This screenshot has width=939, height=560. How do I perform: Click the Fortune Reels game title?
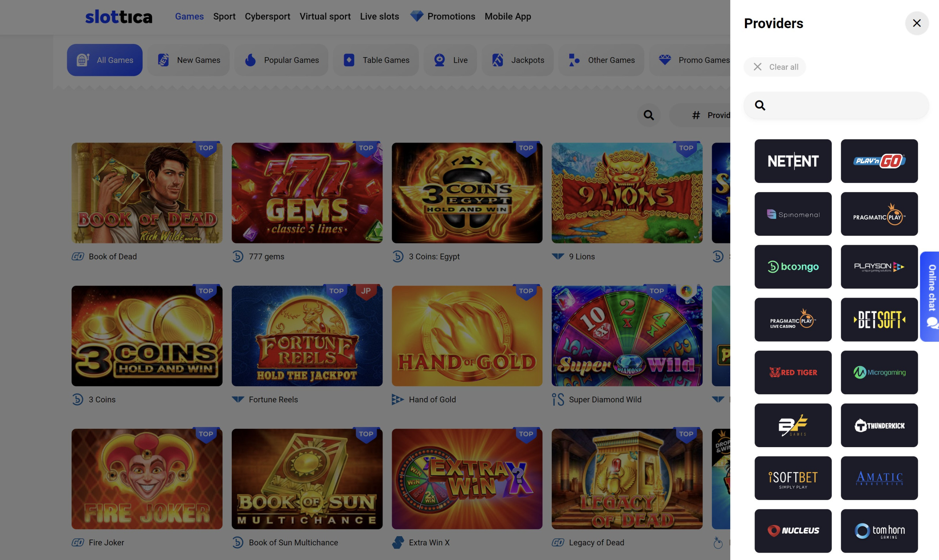pos(273,399)
